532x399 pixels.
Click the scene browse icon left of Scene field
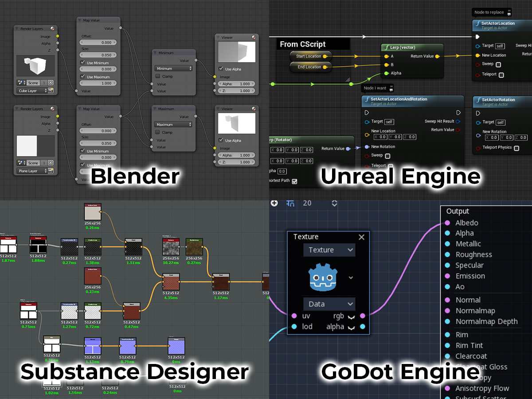pyautogui.click(x=20, y=82)
